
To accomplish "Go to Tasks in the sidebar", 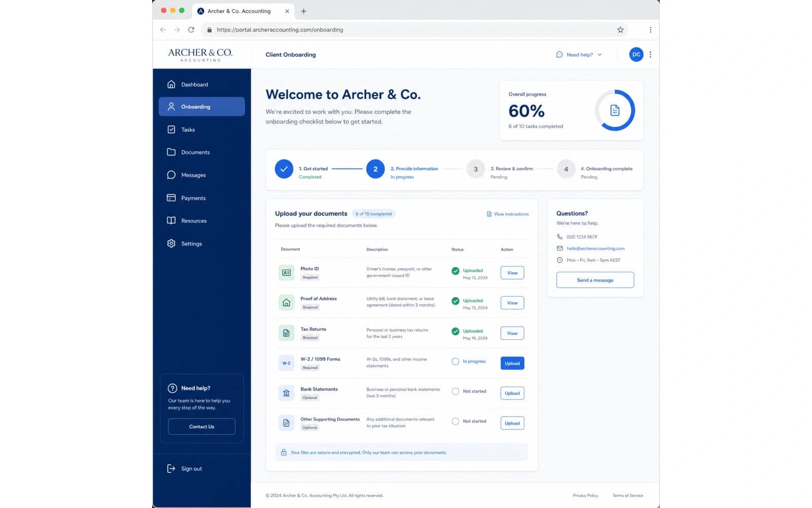I will pyautogui.click(x=201, y=130).
